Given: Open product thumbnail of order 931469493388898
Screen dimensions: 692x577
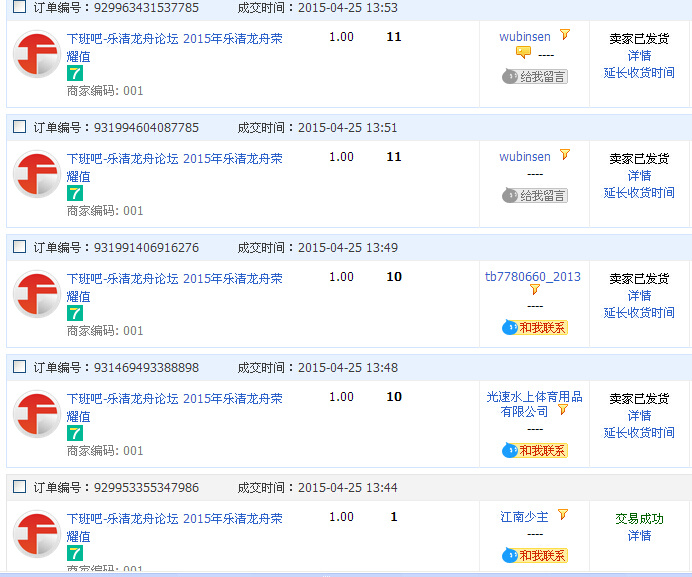Looking at the screenshot, I should click(37, 414).
